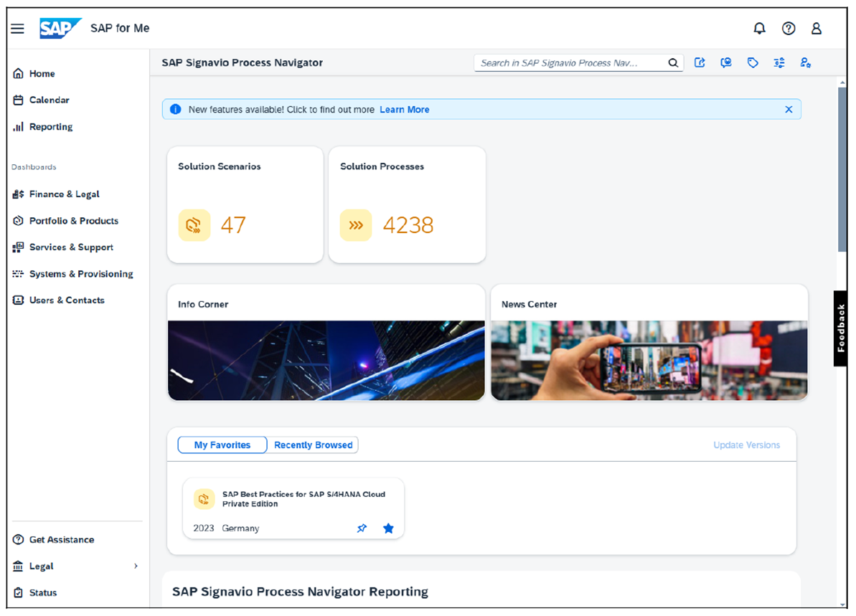Image resolution: width=856 pixels, height=616 pixels.
Task: Expand the Legal menu in the sidebar
Action: (x=136, y=566)
